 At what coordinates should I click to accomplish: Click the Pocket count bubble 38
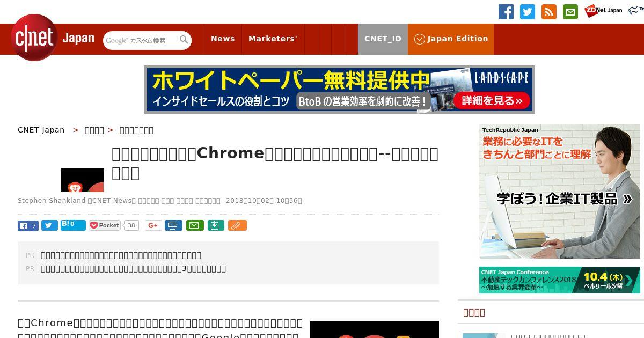(x=131, y=226)
